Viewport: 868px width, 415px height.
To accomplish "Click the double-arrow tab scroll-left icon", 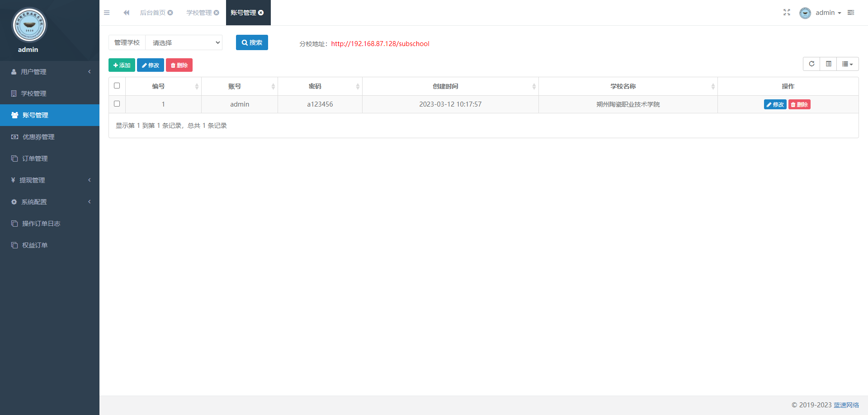I will click(x=127, y=13).
